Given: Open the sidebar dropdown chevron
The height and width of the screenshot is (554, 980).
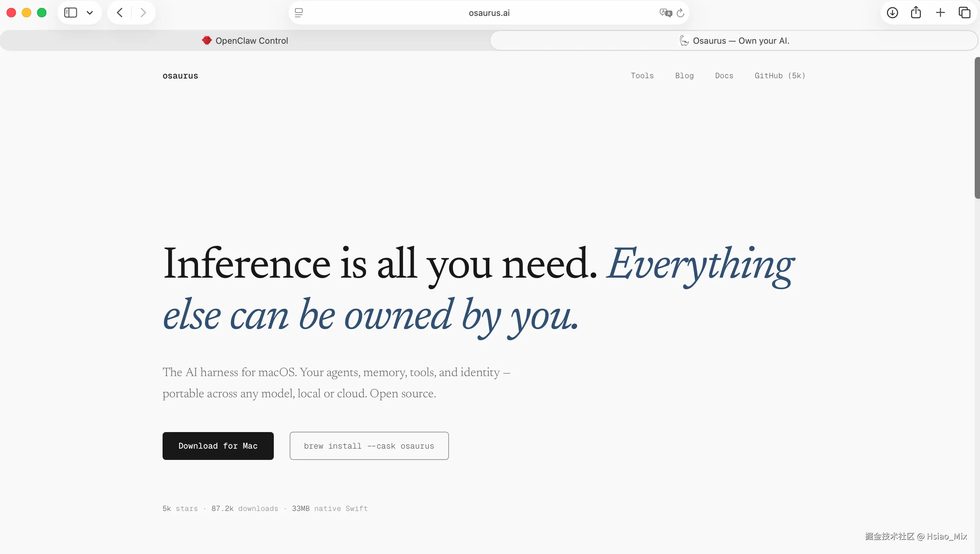Looking at the screenshot, I should click(90, 13).
